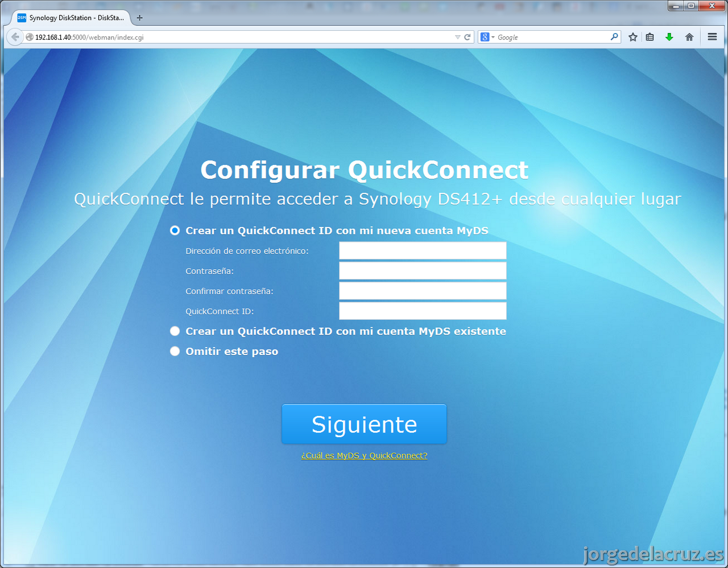
Task: Show the bookmarks list icon
Action: pos(650,37)
